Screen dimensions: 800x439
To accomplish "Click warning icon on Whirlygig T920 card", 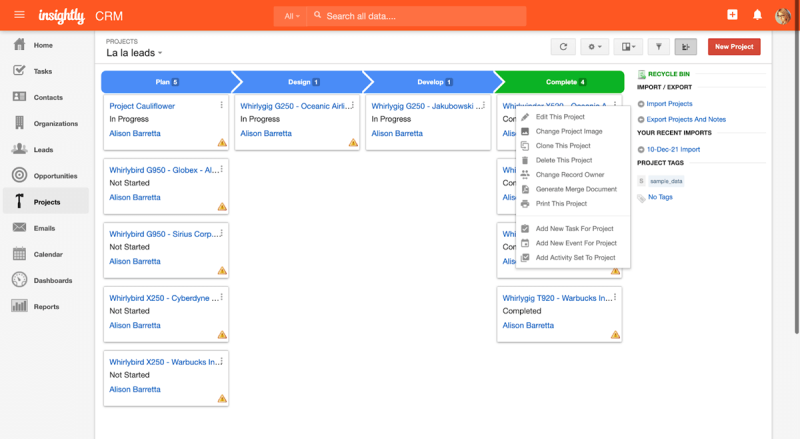I will (x=615, y=335).
